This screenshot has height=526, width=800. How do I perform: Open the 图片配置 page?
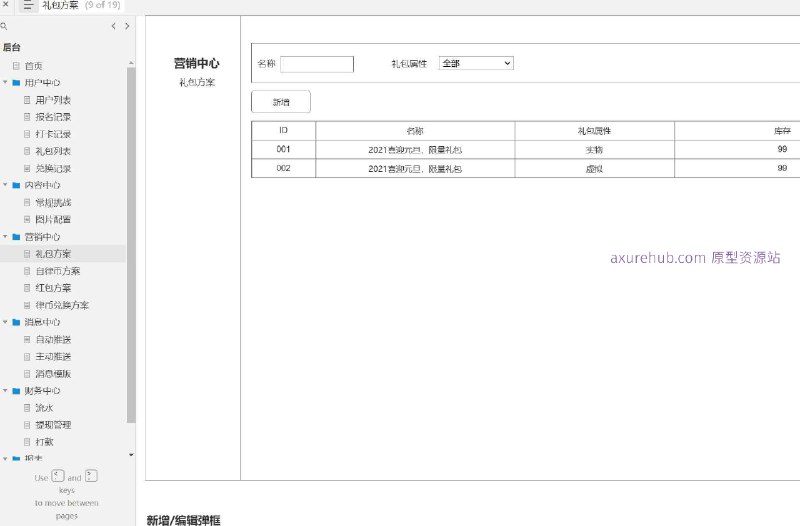53,219
